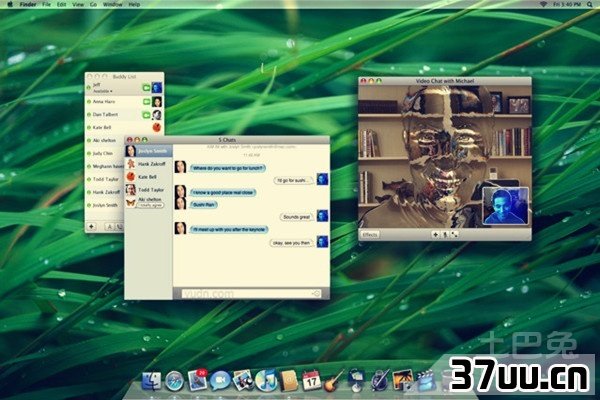Open Jeff's Available status dropdown
Viewport: 600px width, 400px height.
tap(103, 91)
